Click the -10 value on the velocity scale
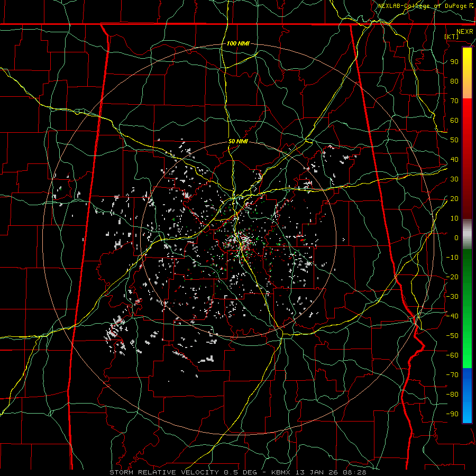This screenshot has height=476, width=476. point(452,258)
